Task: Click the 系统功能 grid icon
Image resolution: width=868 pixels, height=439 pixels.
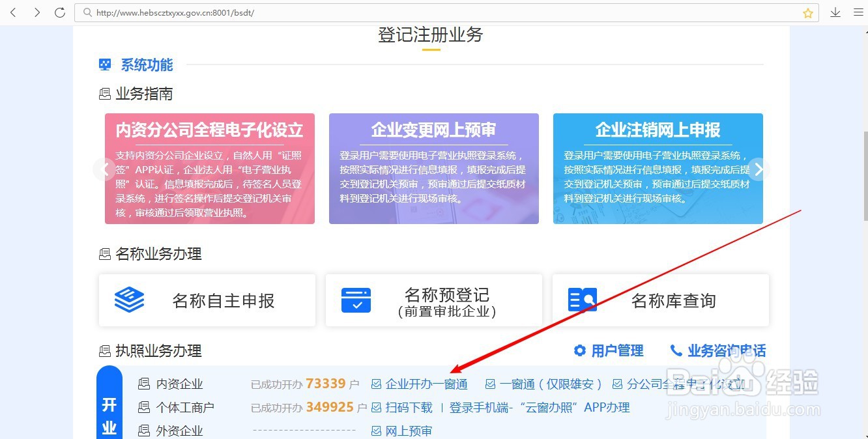Action: click(x=105, y=64)
